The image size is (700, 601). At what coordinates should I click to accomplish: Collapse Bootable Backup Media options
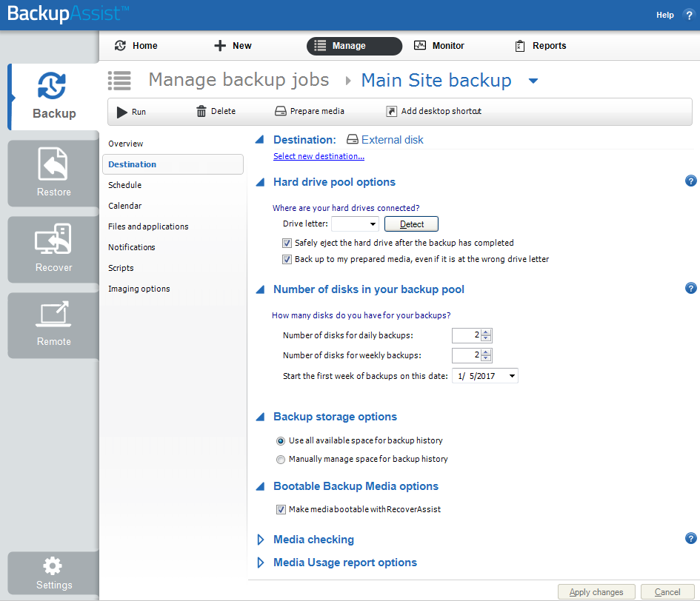260,486
